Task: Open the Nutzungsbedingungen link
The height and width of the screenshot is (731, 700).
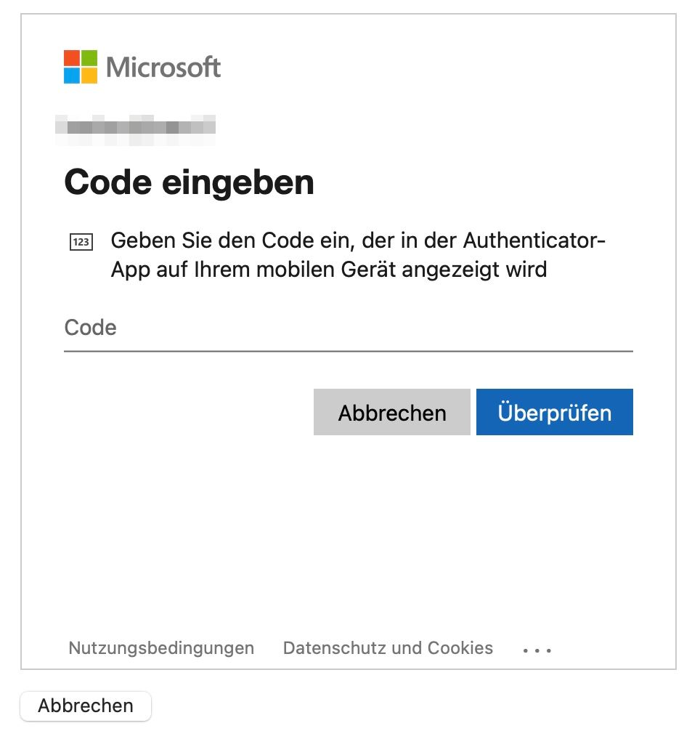Action: pyautogui.click(x=161, y=648)
